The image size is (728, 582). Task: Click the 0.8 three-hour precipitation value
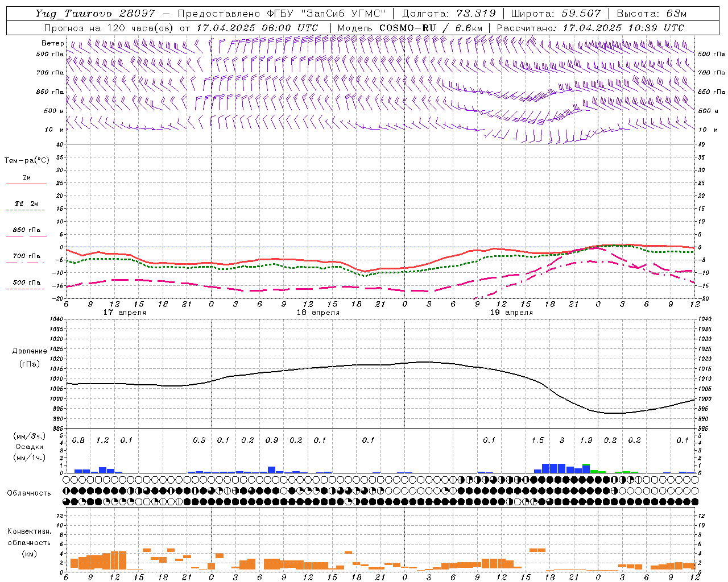pos(78,440)
